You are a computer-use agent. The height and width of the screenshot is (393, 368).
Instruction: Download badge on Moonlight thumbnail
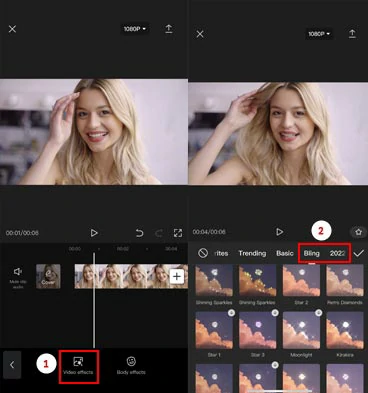click(318, 313)
